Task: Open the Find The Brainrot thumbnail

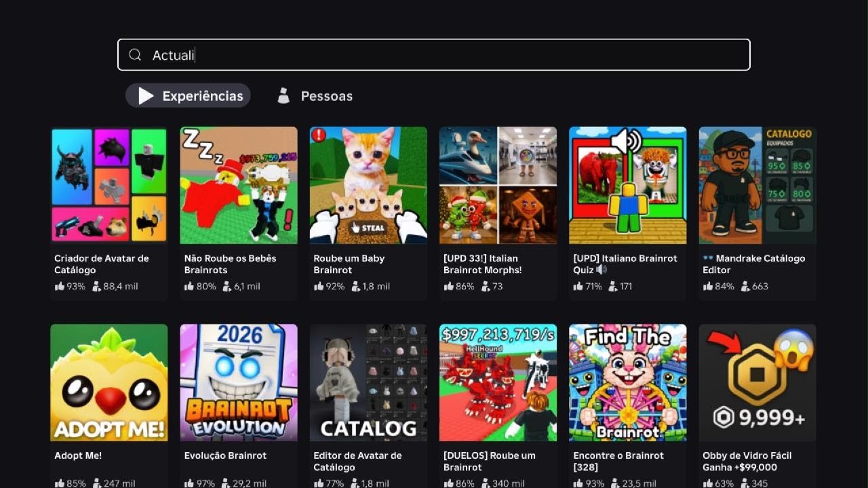Action: pyautogui.click(x=628, y=382)
